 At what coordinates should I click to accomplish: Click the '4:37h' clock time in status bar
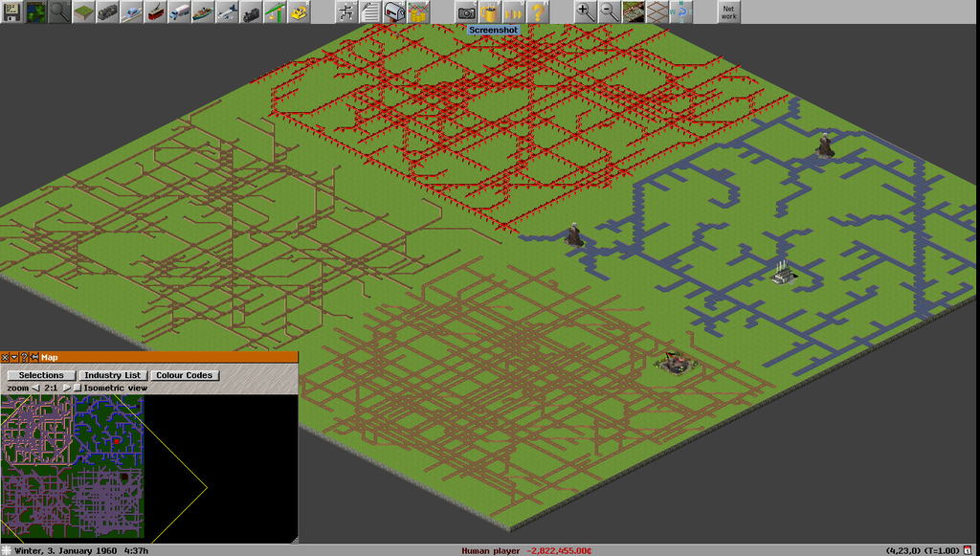point(136,551)
